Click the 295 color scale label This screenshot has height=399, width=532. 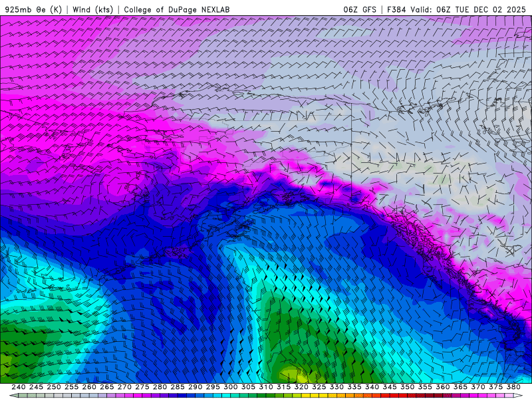(x=213, y=387)
